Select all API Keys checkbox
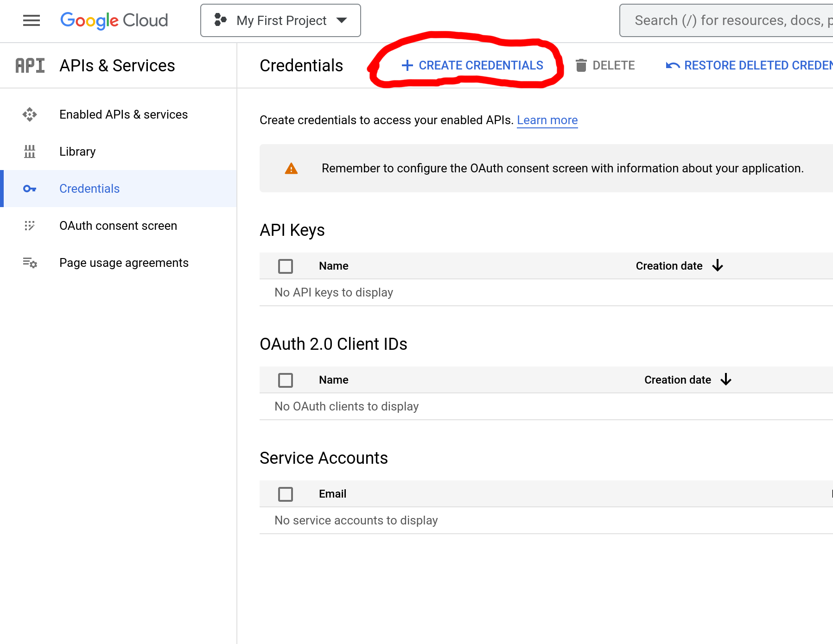 pyautogui.click(x=286, y=266)
